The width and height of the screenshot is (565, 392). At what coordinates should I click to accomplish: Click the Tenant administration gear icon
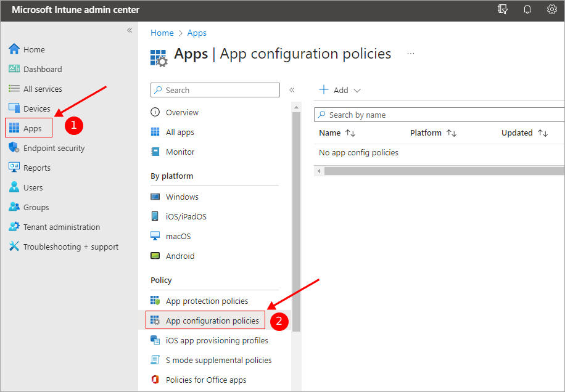(x=14, y=227)
